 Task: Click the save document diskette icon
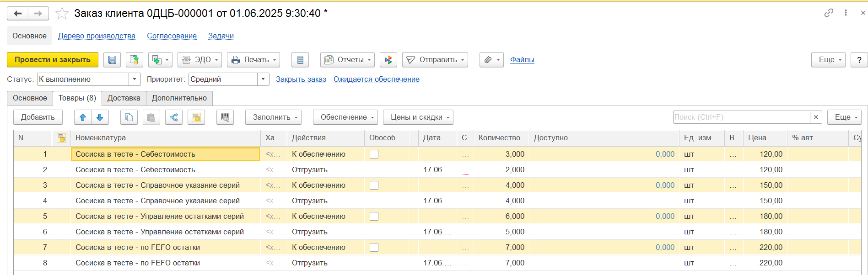[112, 60]
